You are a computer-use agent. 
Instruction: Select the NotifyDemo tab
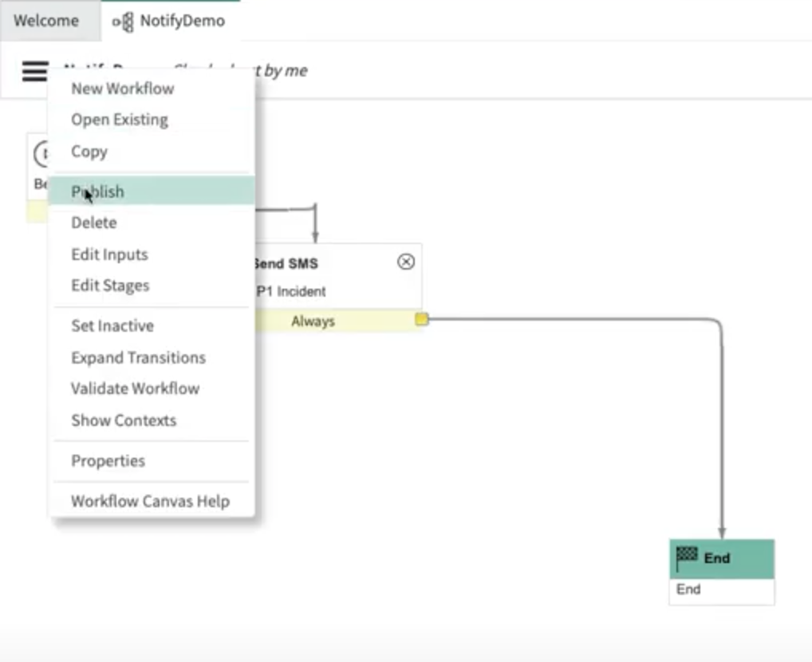point(171,21)
